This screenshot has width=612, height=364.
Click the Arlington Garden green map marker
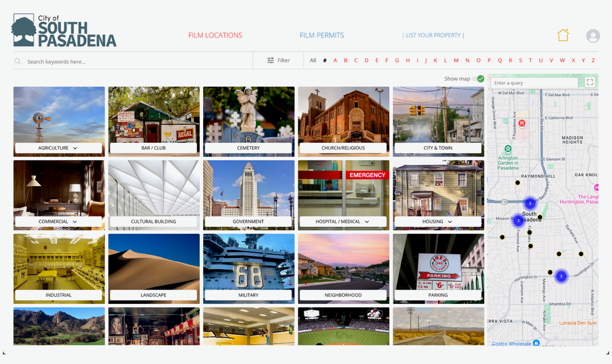[508, 149]
